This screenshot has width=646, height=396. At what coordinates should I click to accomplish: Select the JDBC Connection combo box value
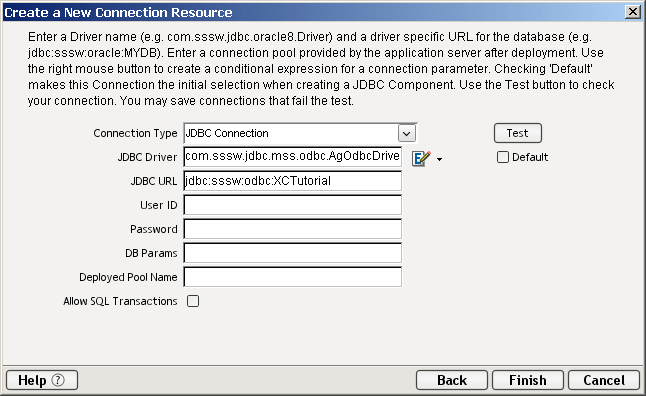[291, 134]
